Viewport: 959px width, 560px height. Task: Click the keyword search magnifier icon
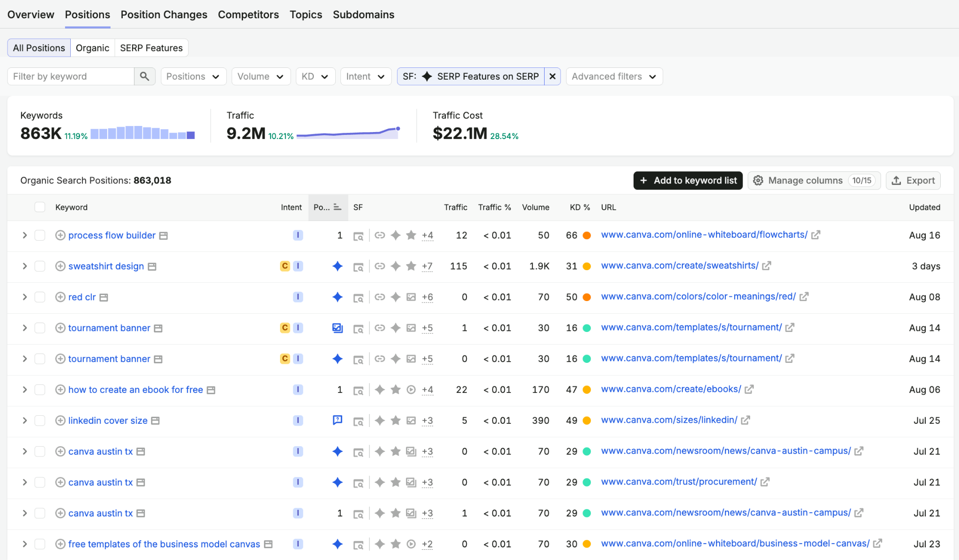pos(144,76)
